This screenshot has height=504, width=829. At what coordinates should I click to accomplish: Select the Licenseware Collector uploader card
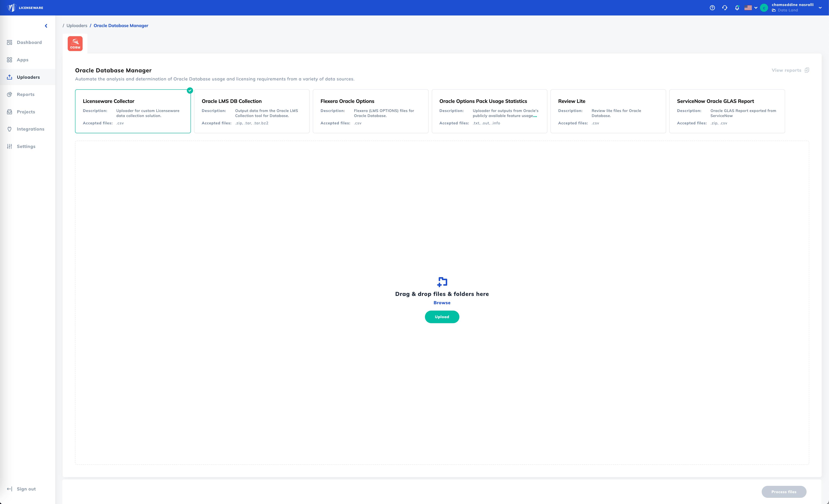click(133, 111)
